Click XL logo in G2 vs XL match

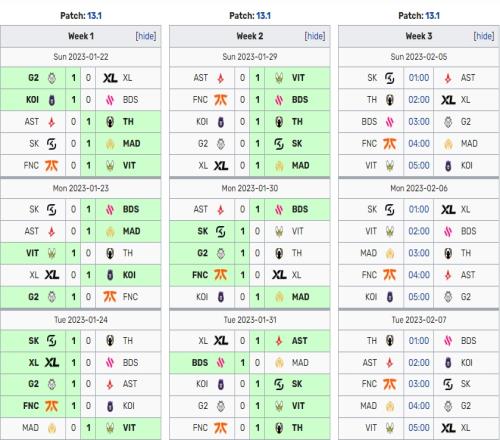pyautogui.click(x=110, y=78)
